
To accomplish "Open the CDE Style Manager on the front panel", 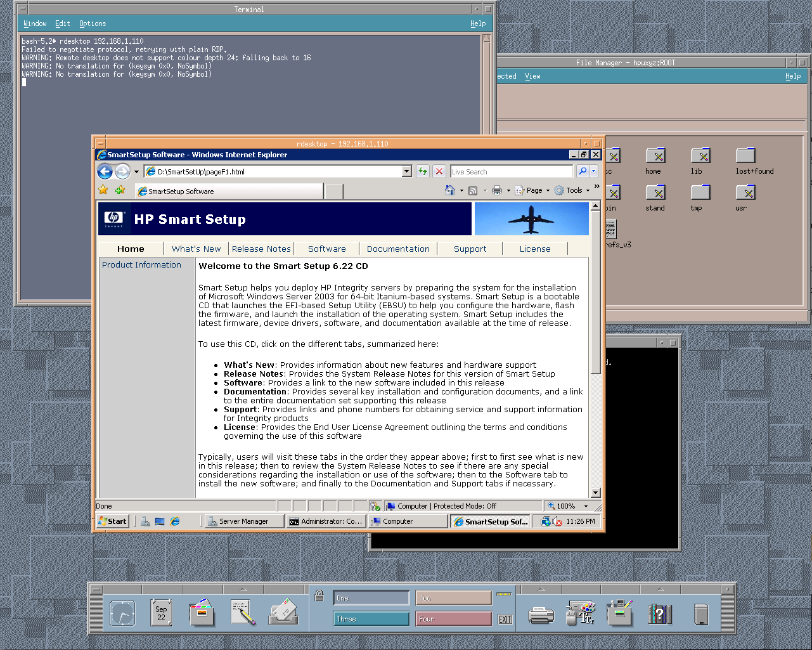I will pos(581,613).
